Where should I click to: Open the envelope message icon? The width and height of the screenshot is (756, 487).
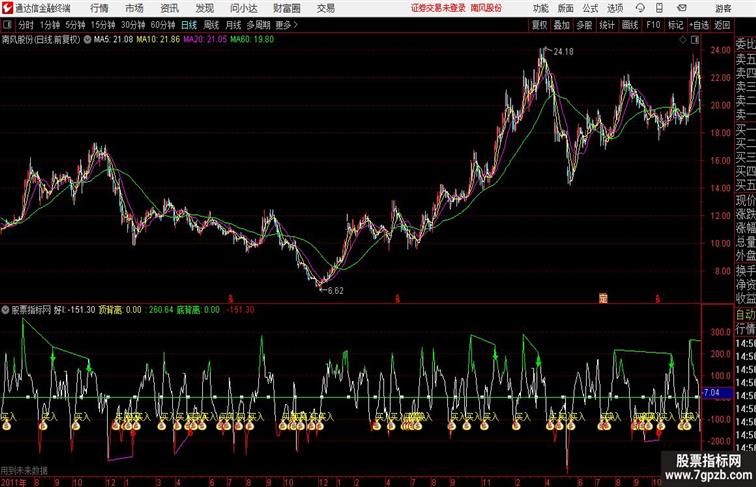coord(682,8)
